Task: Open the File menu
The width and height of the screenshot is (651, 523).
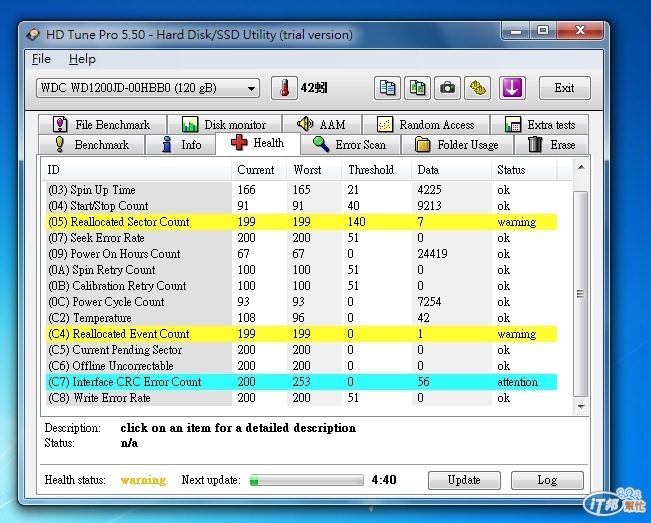Action: [41, 59]
